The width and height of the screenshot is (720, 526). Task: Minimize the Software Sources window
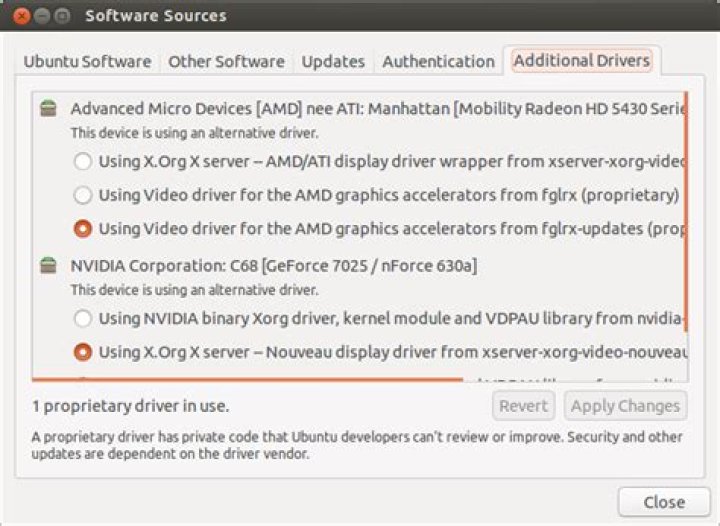pos(42,16)
